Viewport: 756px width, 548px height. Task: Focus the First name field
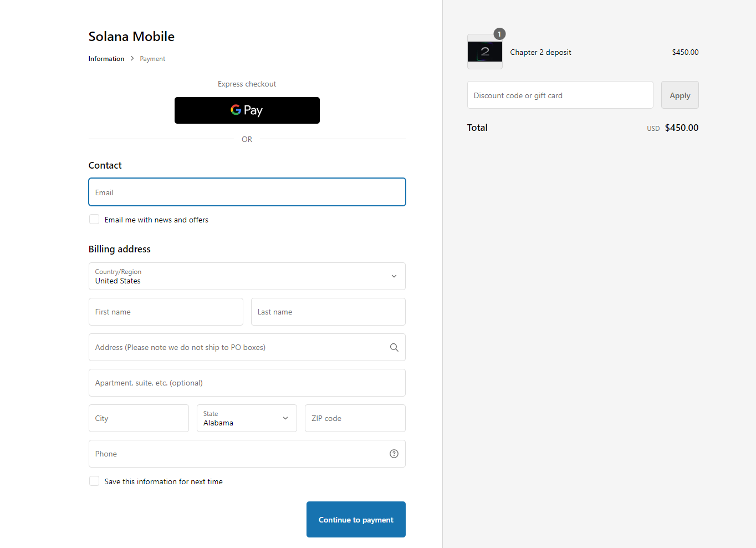pos(166,312)
